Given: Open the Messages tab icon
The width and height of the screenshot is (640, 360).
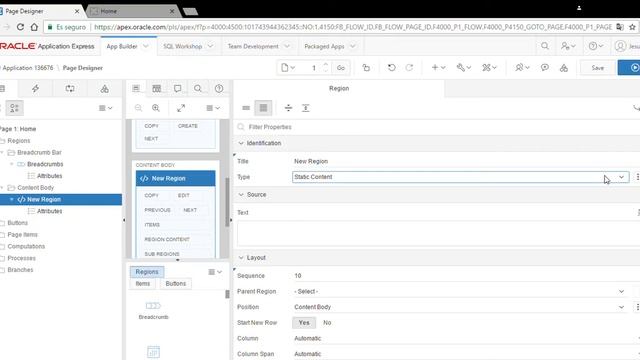Looking at the screenshot, I should click(x=177, y=88).
